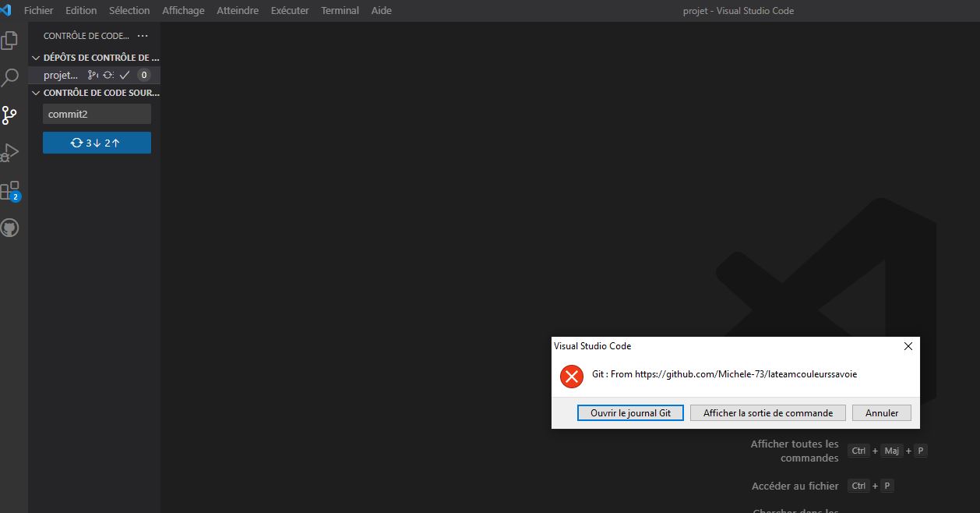Click the red error icon in the dialog
This screenshot has height=513, width=980.
[x=572, y=376]
